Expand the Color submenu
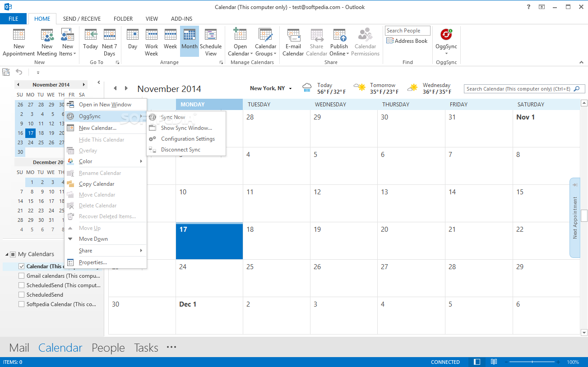This screenshot has height=367, width=588. (106, 161)
